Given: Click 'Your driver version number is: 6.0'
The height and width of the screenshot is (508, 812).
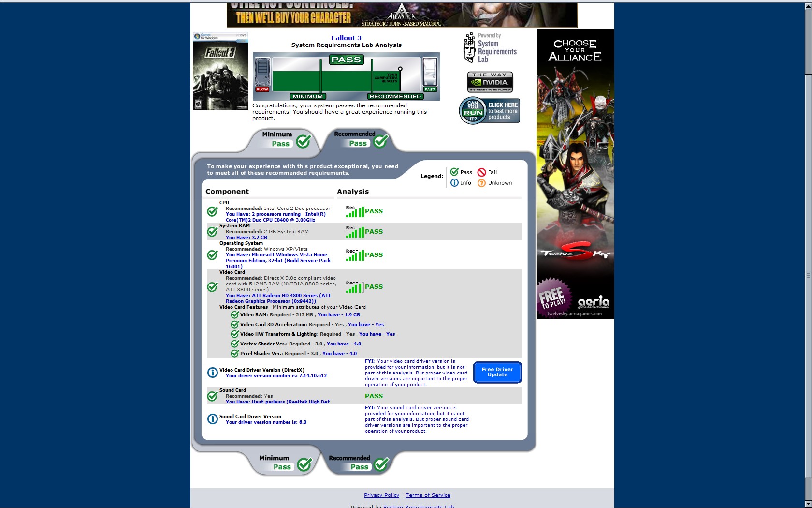Looking at the screenshot, I should tap(266, 422).
